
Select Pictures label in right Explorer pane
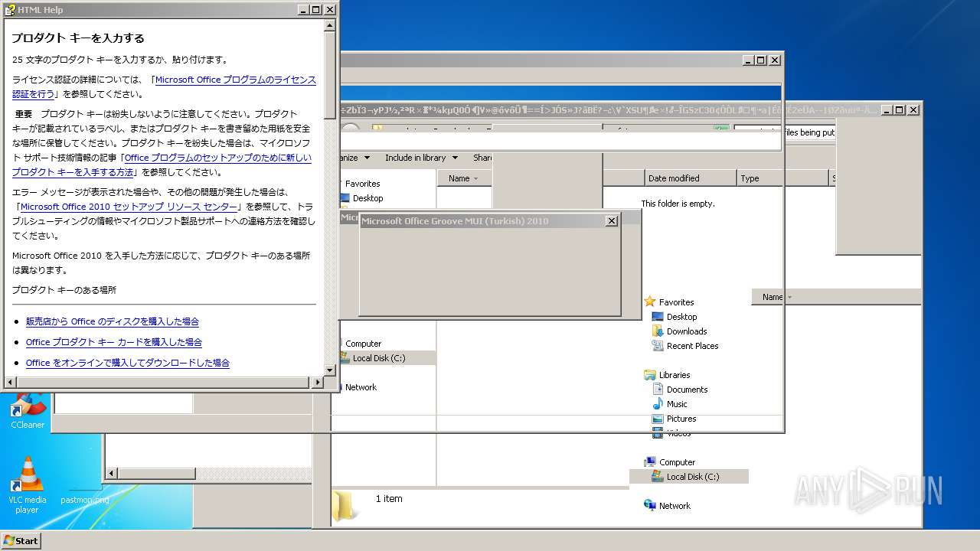coord(681,419)
